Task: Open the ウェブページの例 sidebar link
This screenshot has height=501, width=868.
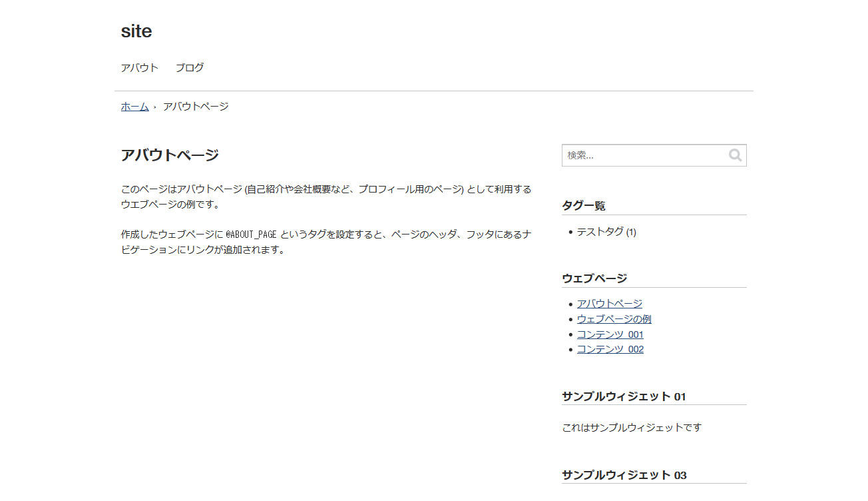Action: 614,318
